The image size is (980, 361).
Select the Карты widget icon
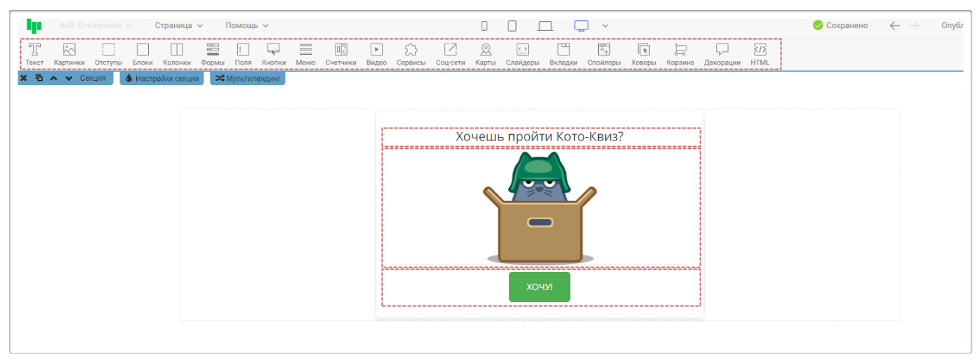click(485, 50)
